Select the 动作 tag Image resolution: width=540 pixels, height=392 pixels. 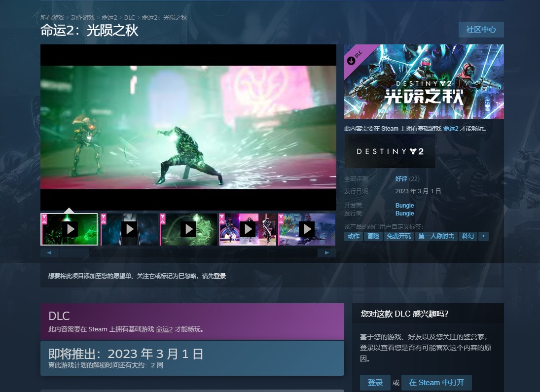[353, 236]
